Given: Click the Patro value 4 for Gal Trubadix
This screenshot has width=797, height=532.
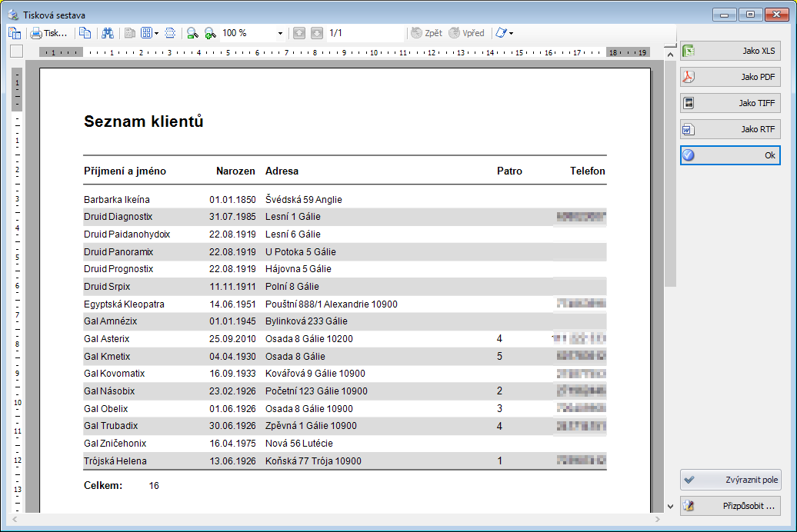Looking at the screenshot, I should pyautogui.click(x=499, y=427).
